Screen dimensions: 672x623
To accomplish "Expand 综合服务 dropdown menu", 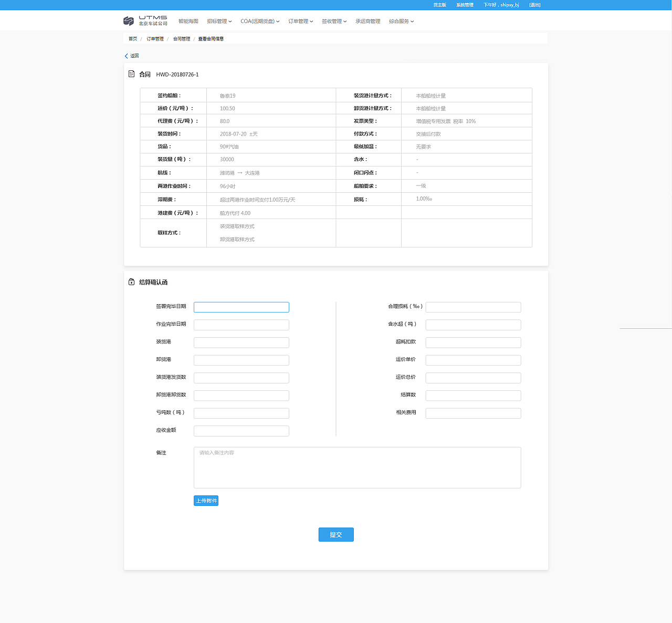I will tap(402, 22).
